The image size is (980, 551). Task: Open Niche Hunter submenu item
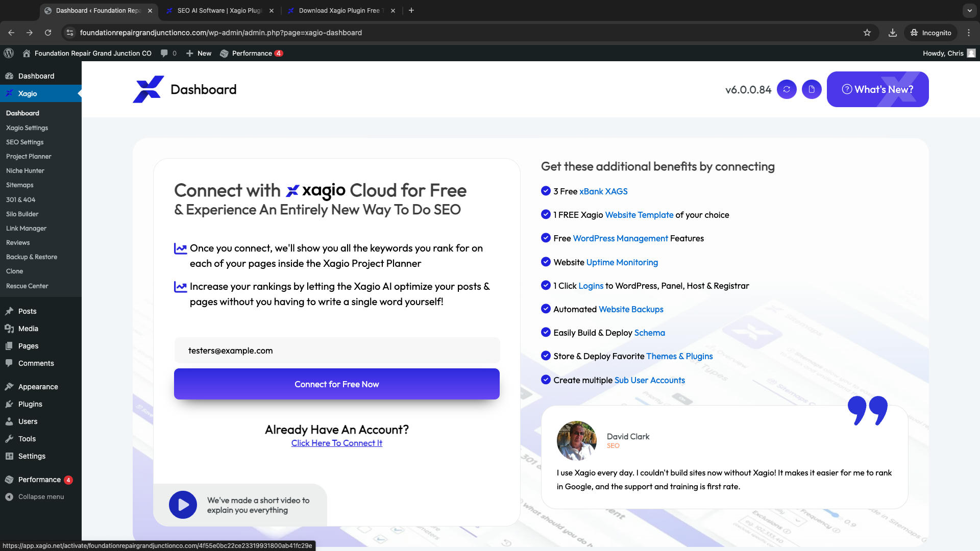pyautogui.click(x=25, y=170)
